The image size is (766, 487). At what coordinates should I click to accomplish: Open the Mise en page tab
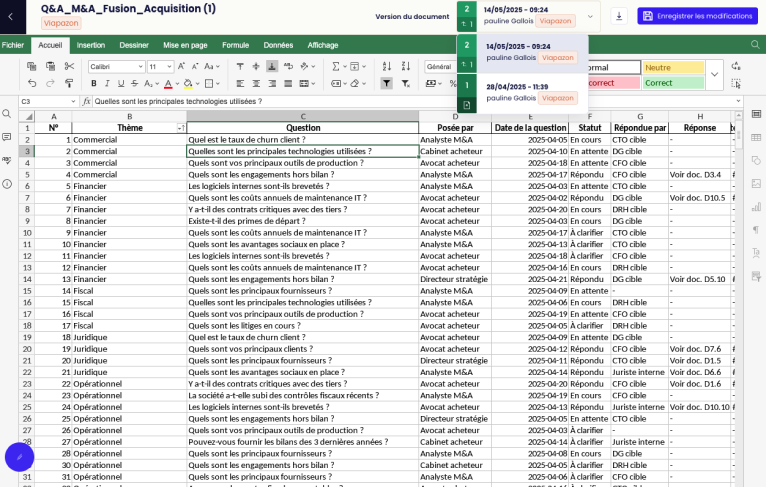tap(185, 45)
